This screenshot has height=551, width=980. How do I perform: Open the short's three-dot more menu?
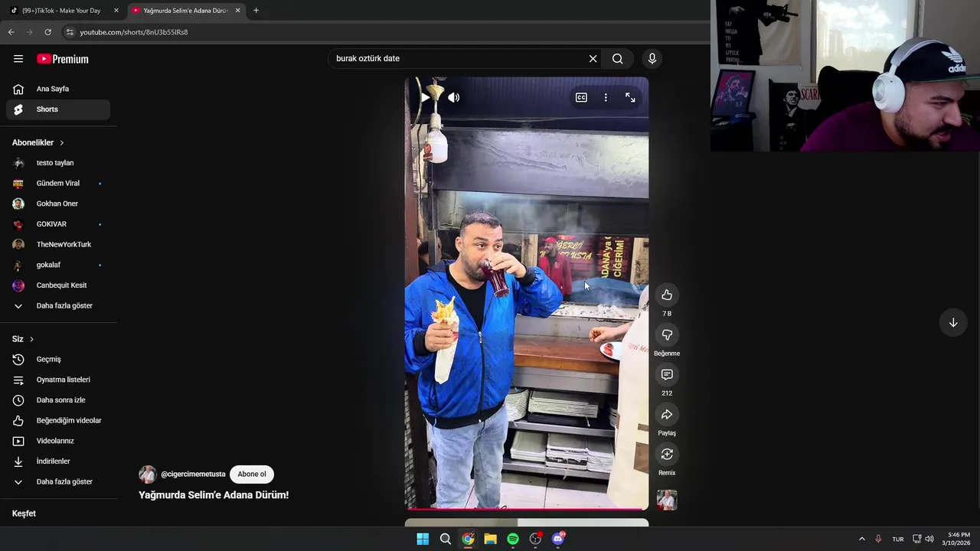pyautogui.click(x=606, y=98)
